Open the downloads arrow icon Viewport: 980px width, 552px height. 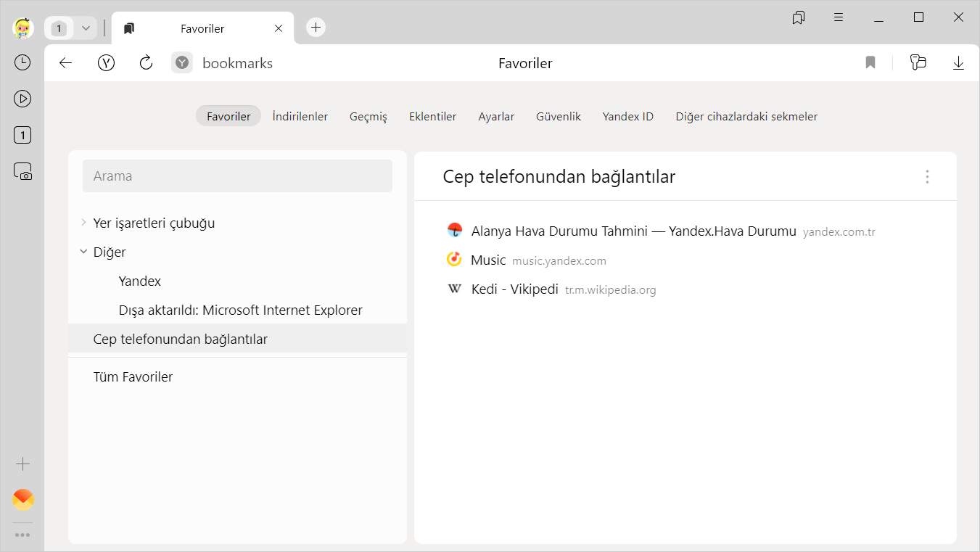(958, 63)
